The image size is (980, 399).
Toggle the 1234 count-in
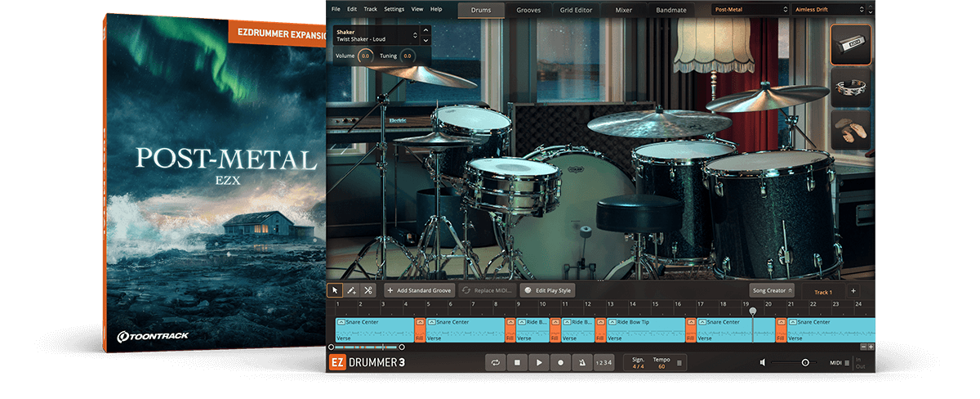(603, 362)
